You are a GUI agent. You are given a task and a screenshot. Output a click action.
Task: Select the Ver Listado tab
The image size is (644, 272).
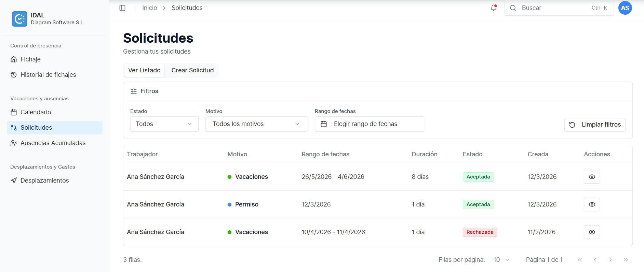(144, 70)
